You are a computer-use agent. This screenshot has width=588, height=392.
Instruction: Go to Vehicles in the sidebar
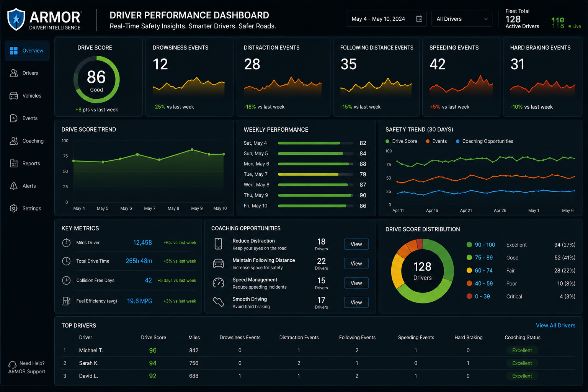[27, 96]
